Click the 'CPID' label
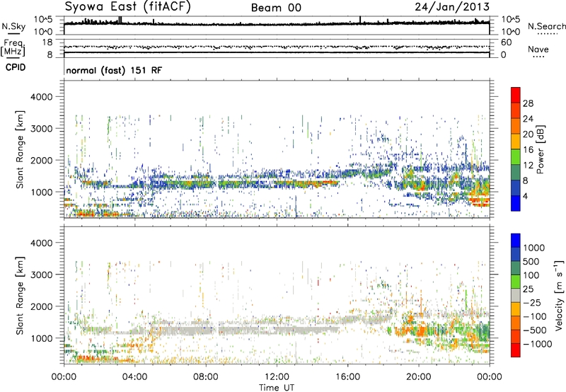 coord(16,67)
